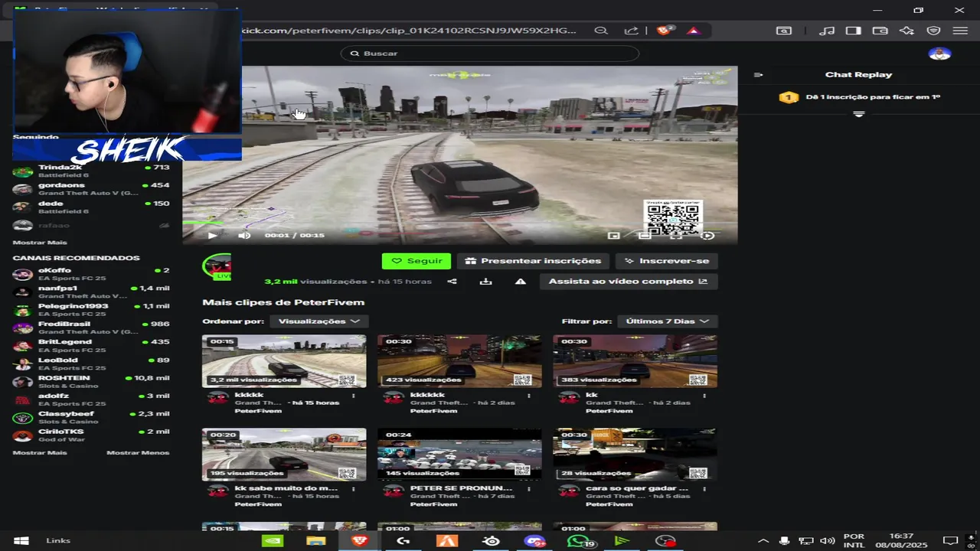Toggle the browser sidebar panel
Viewport: 980px width, 551px height.
coord(853,31)
